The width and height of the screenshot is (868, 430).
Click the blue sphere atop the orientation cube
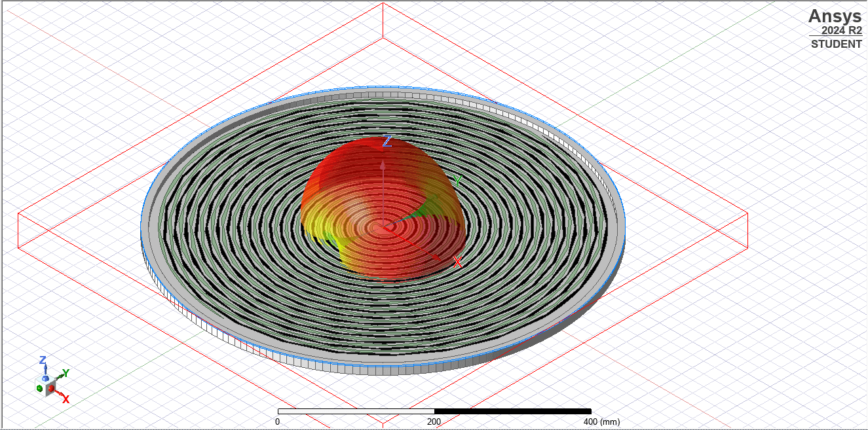(45, 378)
